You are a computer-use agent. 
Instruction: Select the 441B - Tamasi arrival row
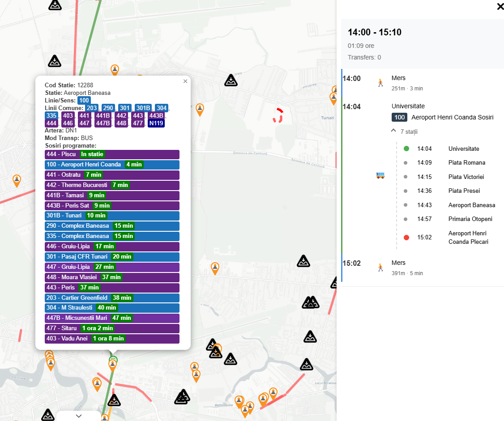tap(112, 196)
